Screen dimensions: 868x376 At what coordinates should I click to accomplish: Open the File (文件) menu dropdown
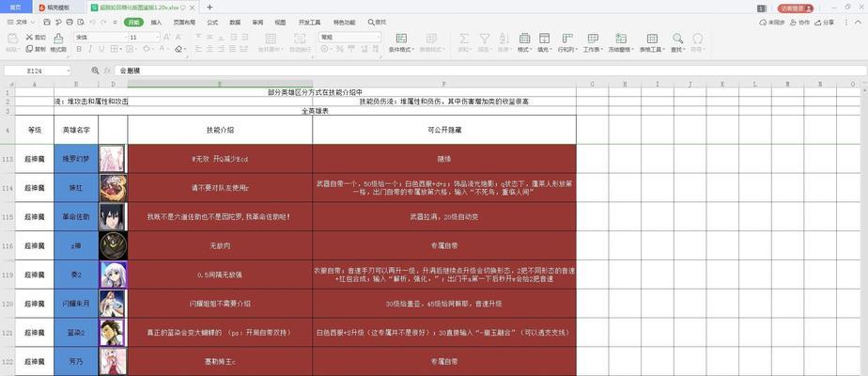pyautogui.click(x=22, y=23)
